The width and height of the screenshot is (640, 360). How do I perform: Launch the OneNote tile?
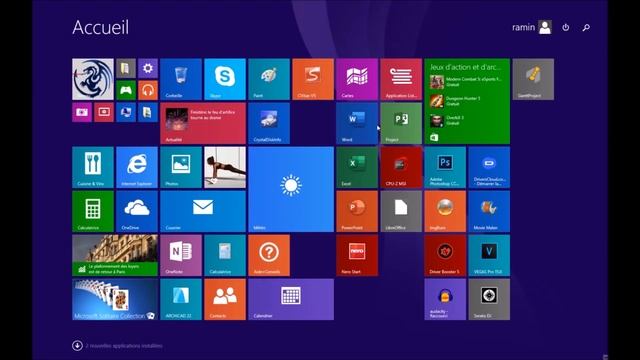[181, 256]
